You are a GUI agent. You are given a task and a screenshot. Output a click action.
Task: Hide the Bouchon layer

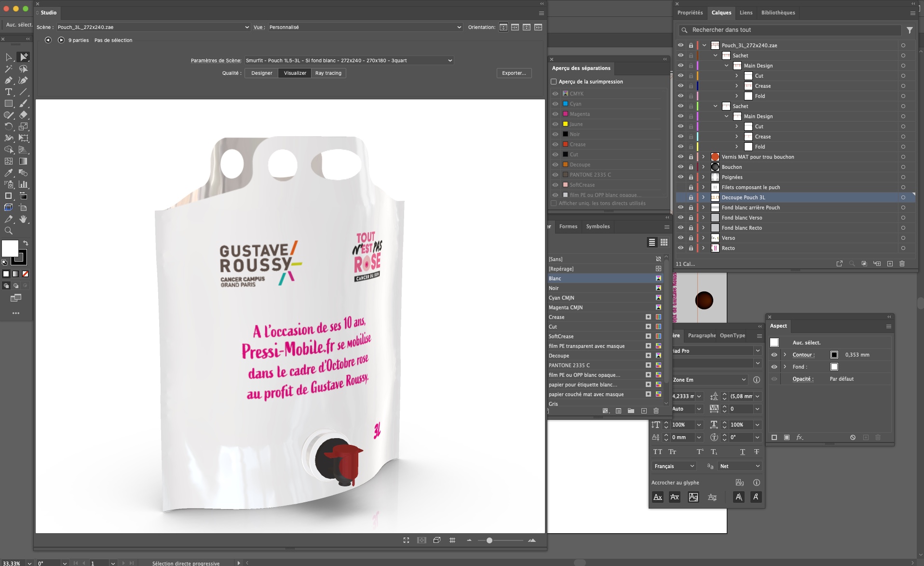(680, 167)
